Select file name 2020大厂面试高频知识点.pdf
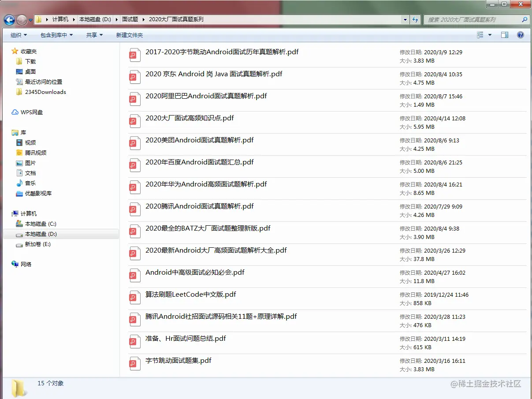The image size is (532, 399). click(190, 118)
